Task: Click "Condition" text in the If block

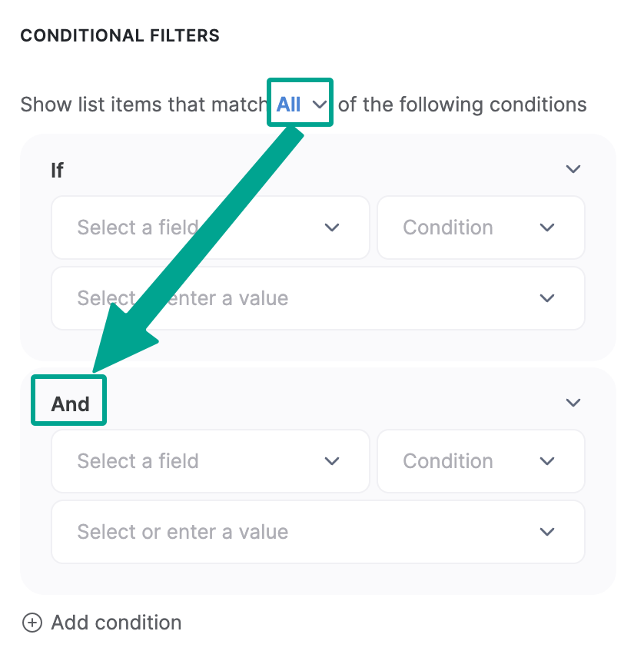Action: (448, 228)
